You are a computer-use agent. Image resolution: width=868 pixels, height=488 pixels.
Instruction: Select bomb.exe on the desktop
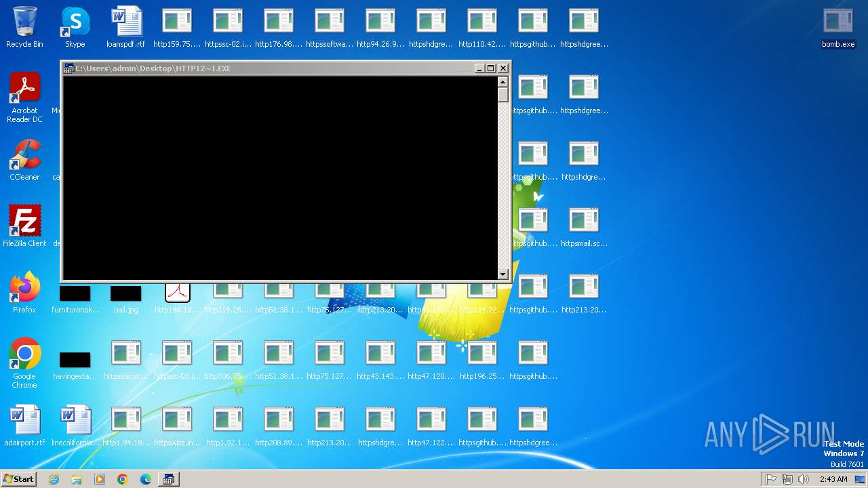838,27
